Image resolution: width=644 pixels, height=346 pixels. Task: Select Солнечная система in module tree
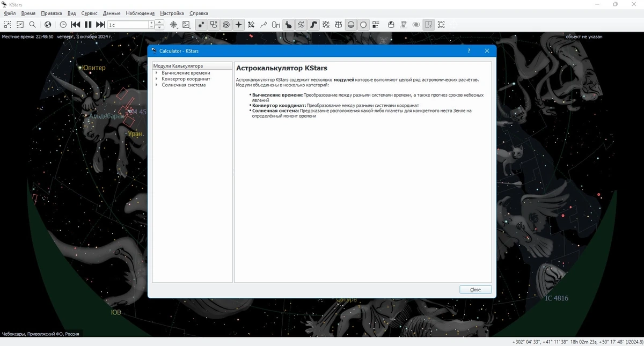tap(184, 85)
